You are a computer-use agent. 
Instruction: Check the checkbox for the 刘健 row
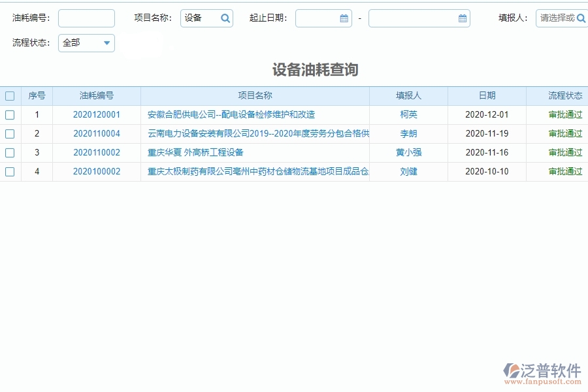[x=10, y=172]
